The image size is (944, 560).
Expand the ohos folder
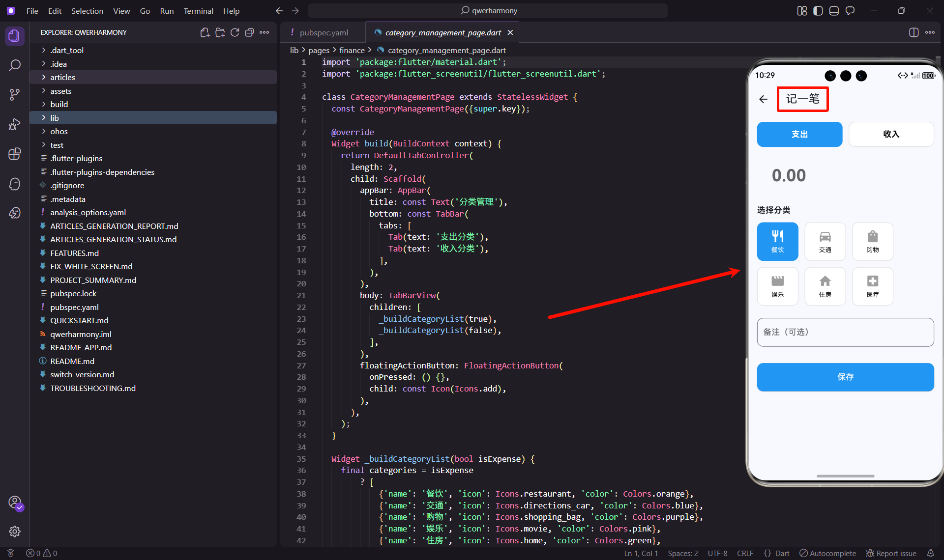[59, 131]
